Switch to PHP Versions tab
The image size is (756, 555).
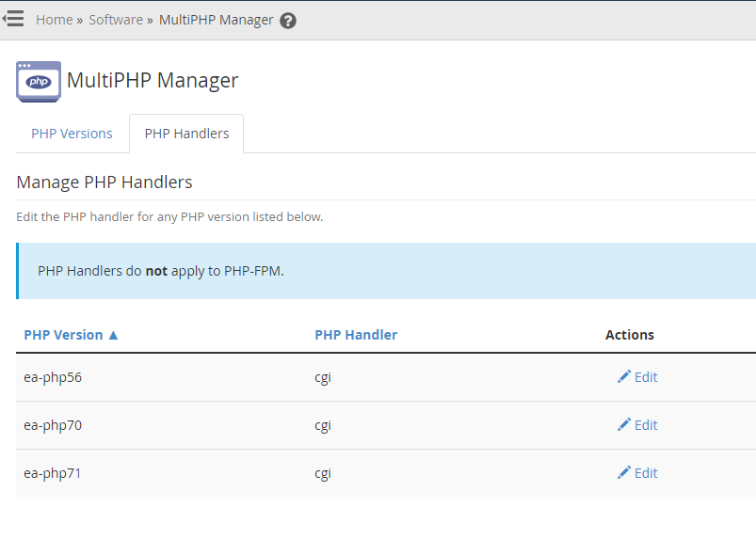[72, 134]
